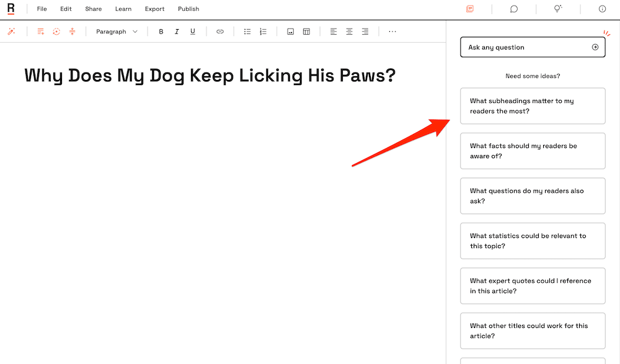
Task: Open the File menu
Action: (42, 9)
